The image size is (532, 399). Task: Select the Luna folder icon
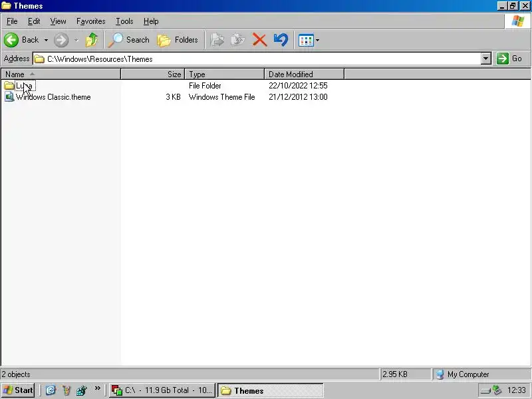(x=9, y=86)
